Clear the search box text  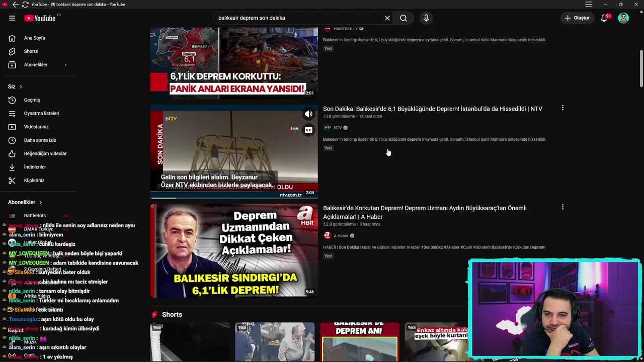coord(387,18)
